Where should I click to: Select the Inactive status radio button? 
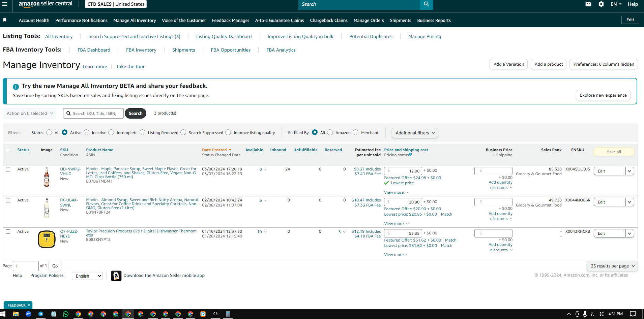tap(87, 132)
